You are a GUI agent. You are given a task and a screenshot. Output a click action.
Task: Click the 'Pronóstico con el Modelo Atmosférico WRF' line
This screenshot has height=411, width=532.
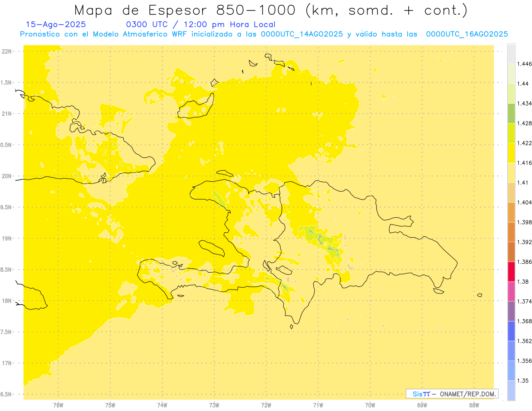[264, 34]
